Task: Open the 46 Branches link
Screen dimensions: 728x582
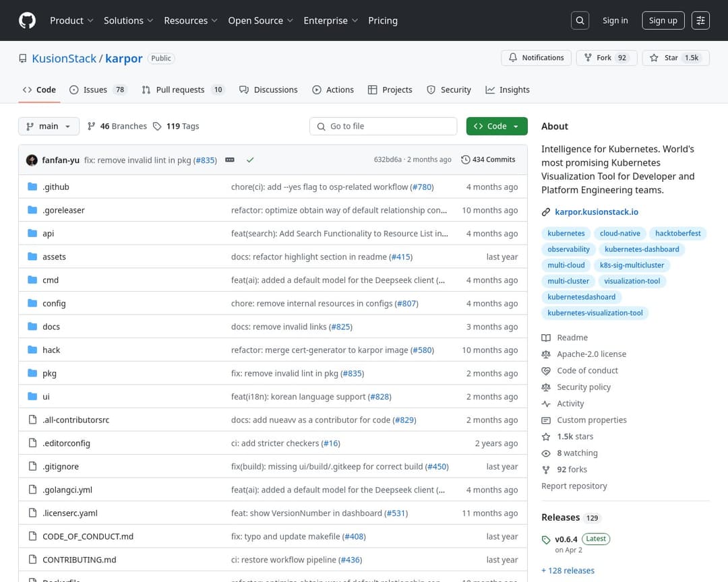Action: click(117, 126)
